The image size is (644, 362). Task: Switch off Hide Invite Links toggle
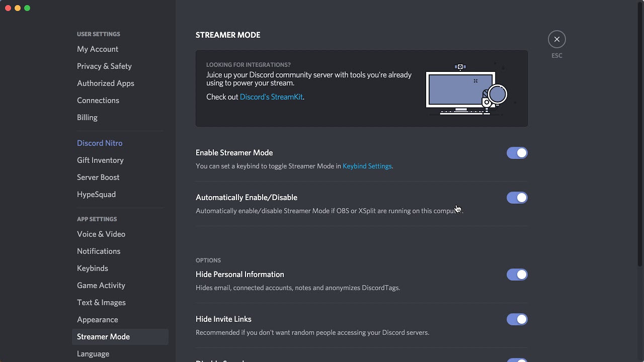click(517, 319)
